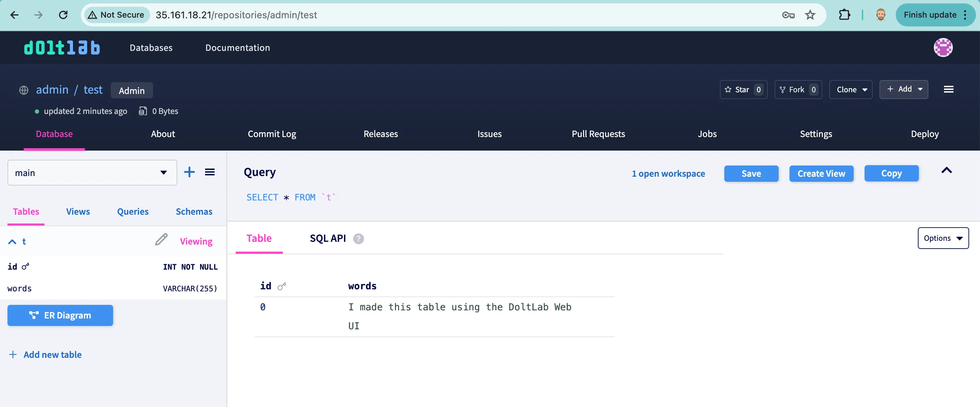This screenshot has height=407, width=980.
Task: Collapse the query panel with up chevron
Action: click(947, 171)
